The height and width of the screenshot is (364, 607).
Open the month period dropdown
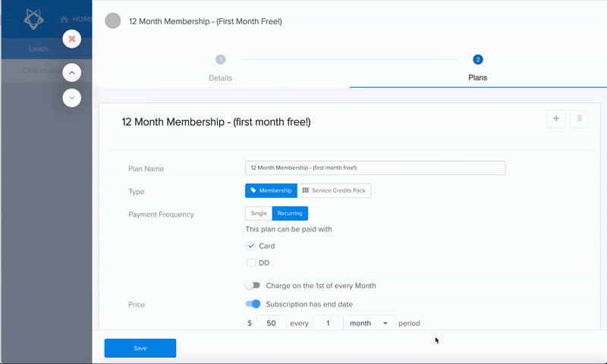[370, 323]
